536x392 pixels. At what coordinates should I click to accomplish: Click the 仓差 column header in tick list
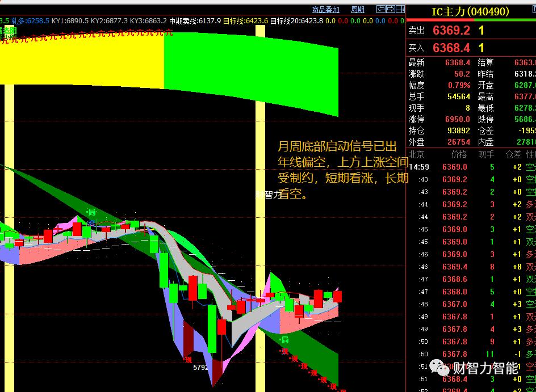(x=513, y=155)
